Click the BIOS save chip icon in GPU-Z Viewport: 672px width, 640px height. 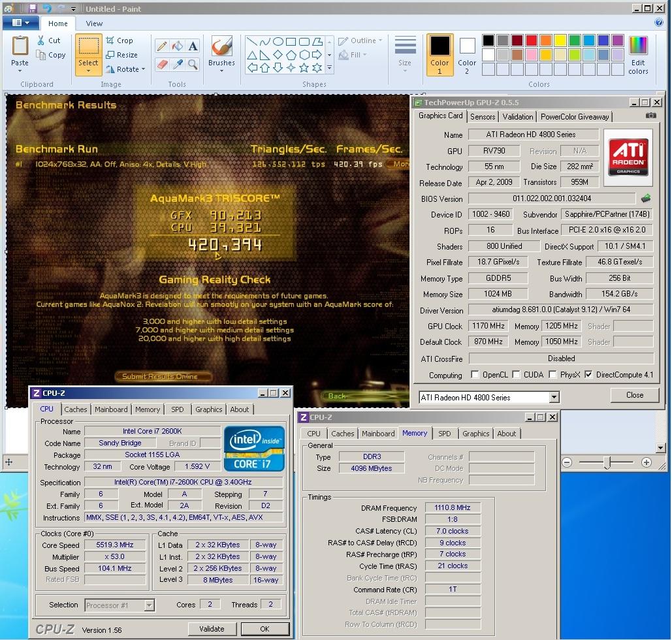(646, 198)
